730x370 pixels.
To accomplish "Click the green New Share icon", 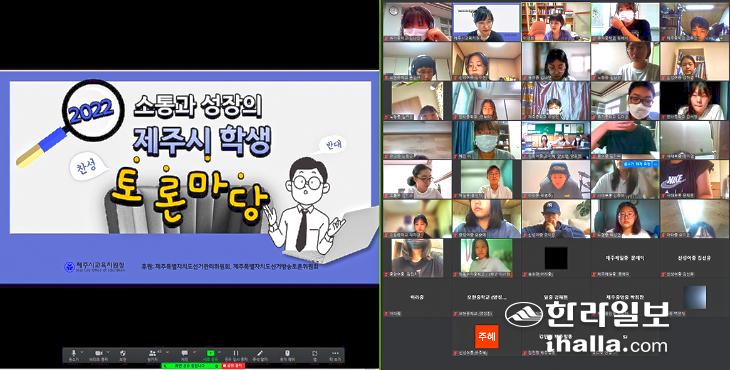I will pos(210,354).
